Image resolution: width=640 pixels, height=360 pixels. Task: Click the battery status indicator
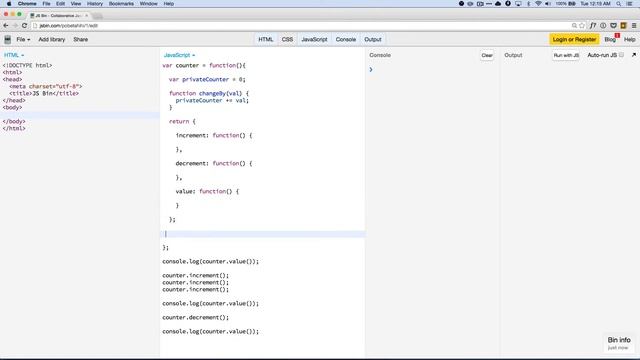click(565, 4)
